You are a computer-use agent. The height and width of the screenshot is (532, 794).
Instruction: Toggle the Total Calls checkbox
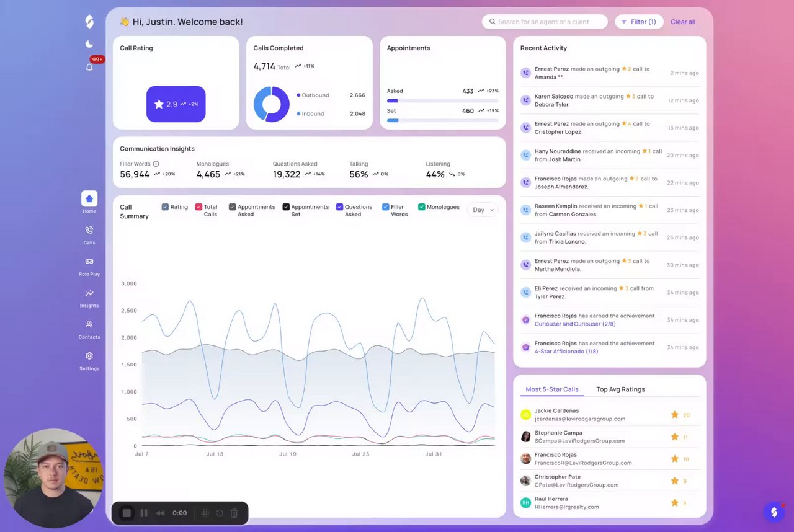click(x=198, y=207)
